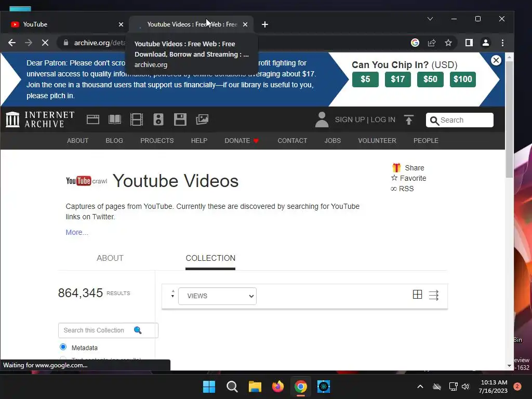This screenshot has height=399, width=532.
Task: Toggle sort direction arrows beside VIEWS
Action: 172,294
